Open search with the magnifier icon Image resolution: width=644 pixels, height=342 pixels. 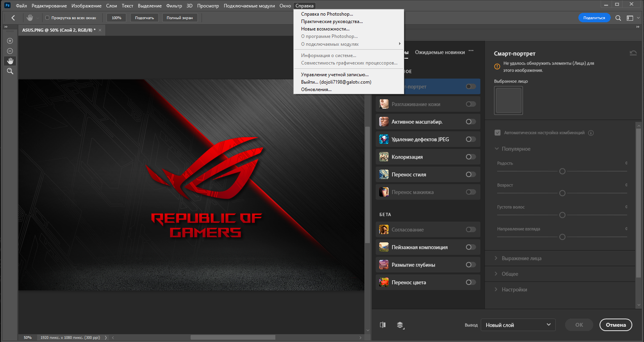(x=618, y=18)
